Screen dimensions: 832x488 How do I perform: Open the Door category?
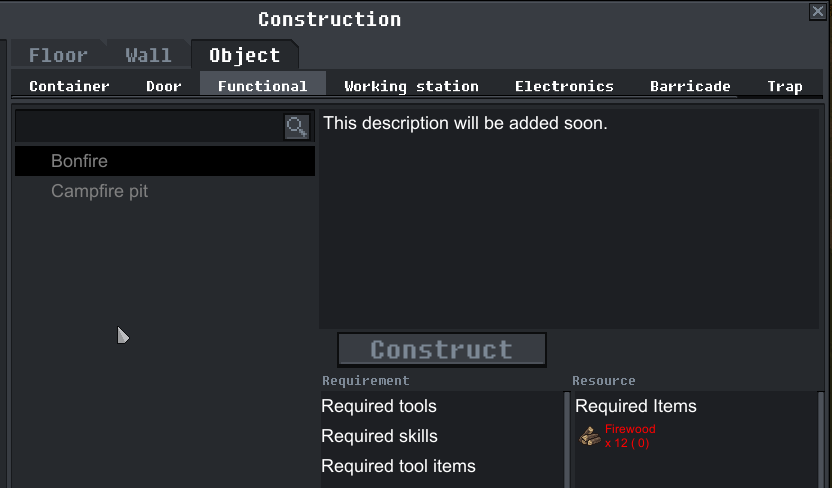[x=164, y=86]
